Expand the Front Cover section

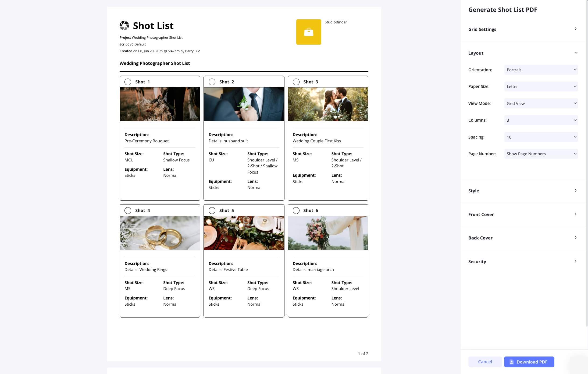[x=523, y=214]
